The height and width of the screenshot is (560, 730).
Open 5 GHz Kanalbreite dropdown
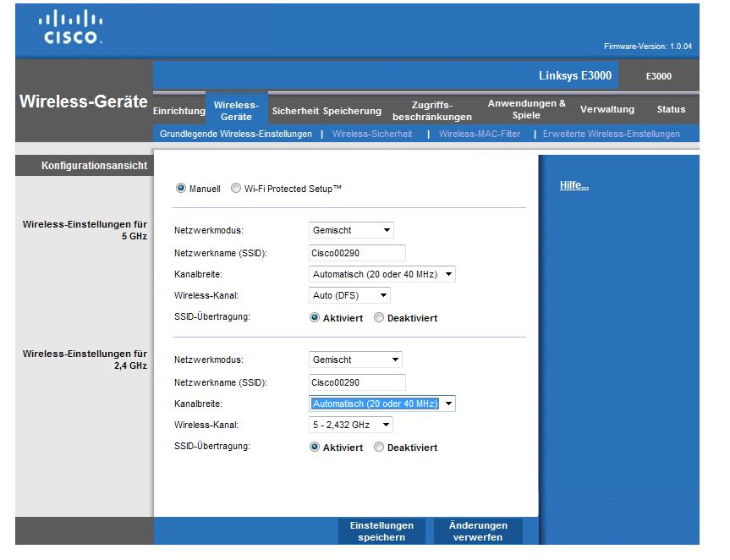click(x=381, y=274)
